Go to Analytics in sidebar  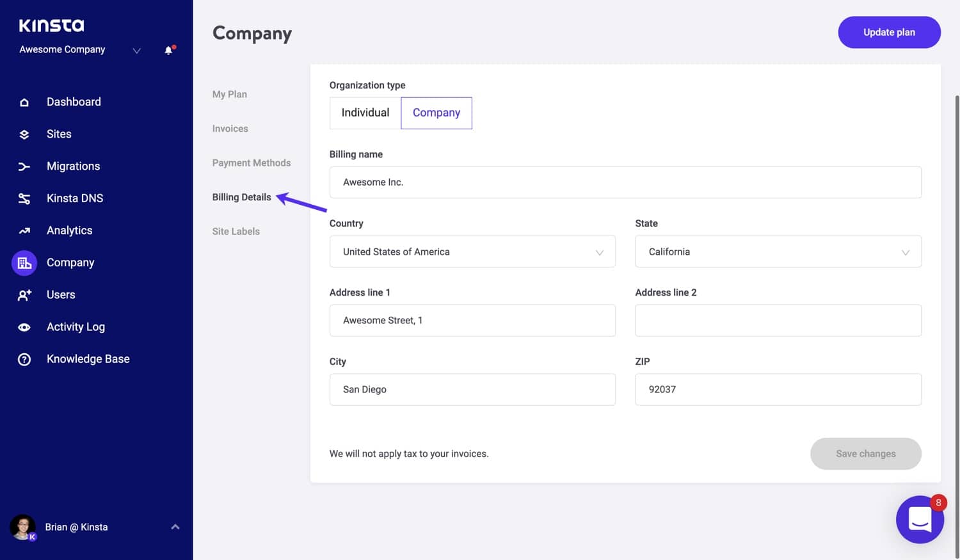point(70,230)
